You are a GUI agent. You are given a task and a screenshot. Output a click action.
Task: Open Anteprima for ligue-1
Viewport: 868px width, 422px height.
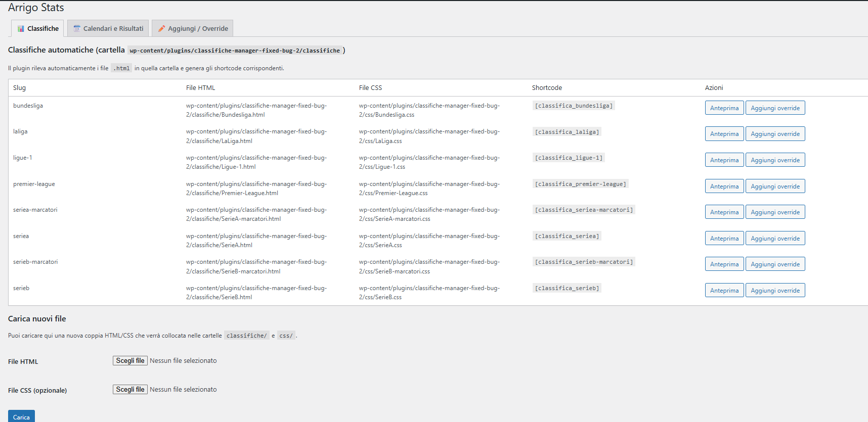pyautogui.click(x=724, y=160)
